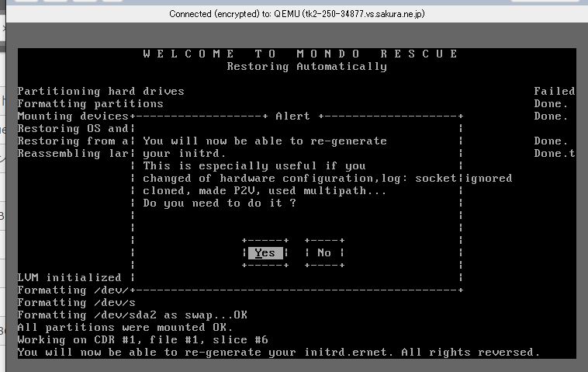Choose No in the Alert dialog

(324, 252)
